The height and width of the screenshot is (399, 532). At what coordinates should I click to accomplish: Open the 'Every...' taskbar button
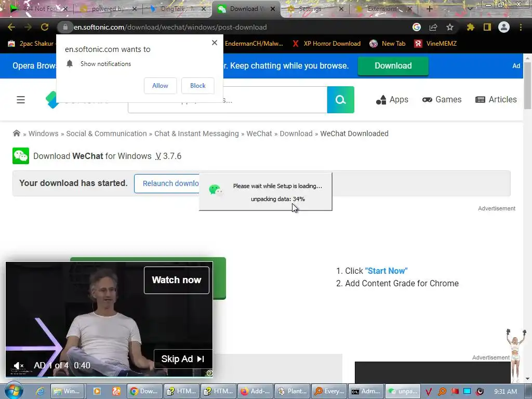click(329, 391)
